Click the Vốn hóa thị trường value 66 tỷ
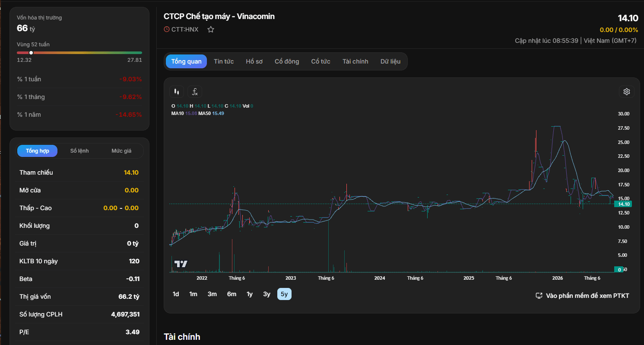The height and width of the screenshot is (345, 644). tap(26, 29)
